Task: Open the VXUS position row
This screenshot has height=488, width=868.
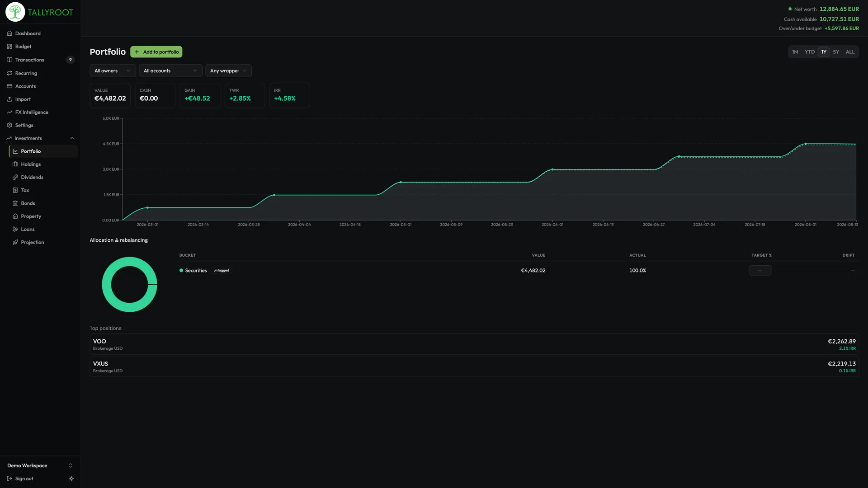Action: click(x=474, y=366)
